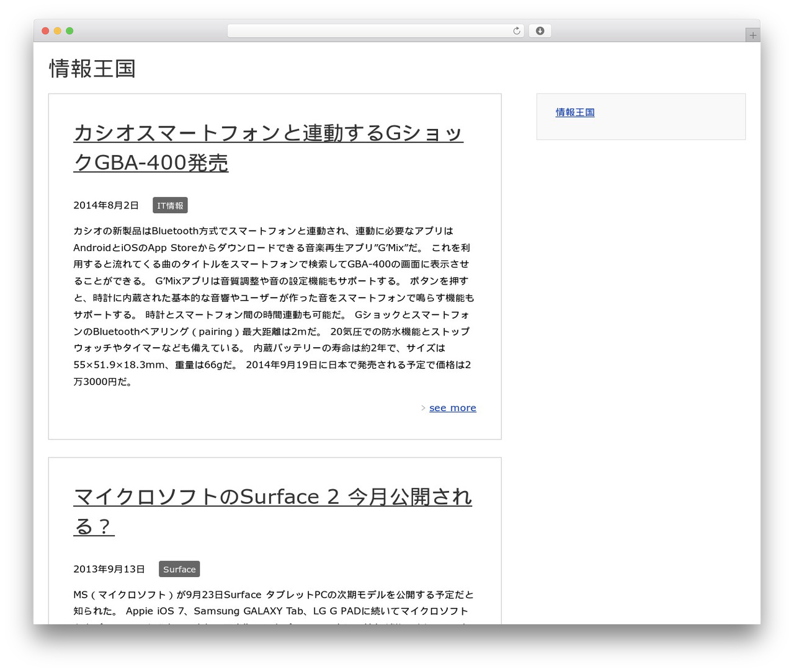Click the 2014年8月2日 post date

coord(106,206)
